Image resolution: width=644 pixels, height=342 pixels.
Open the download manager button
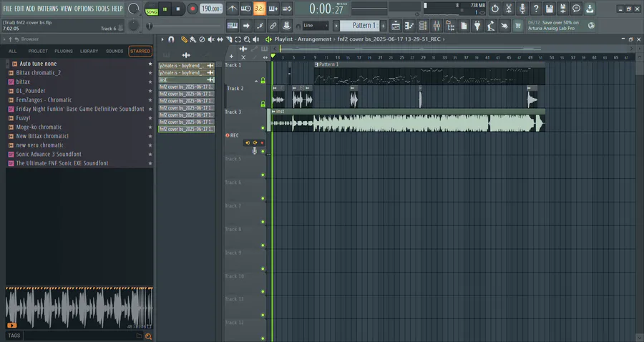click(590, 8)
